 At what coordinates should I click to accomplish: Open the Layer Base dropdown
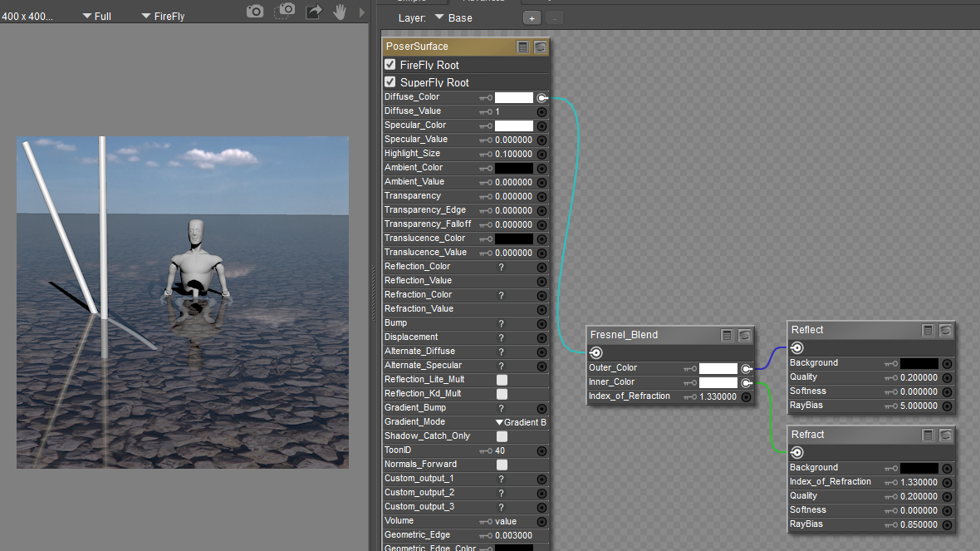453,17
